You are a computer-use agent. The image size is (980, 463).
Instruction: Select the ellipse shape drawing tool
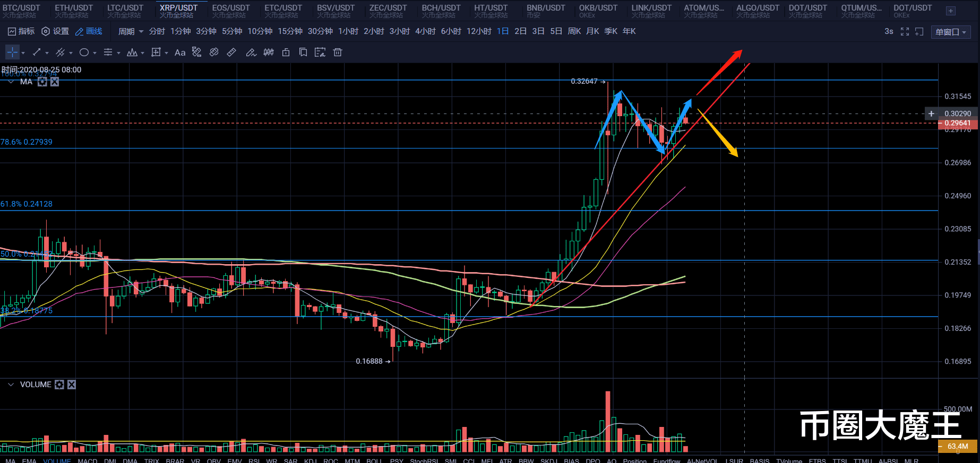pyautogui.click(x=84, y=53)
